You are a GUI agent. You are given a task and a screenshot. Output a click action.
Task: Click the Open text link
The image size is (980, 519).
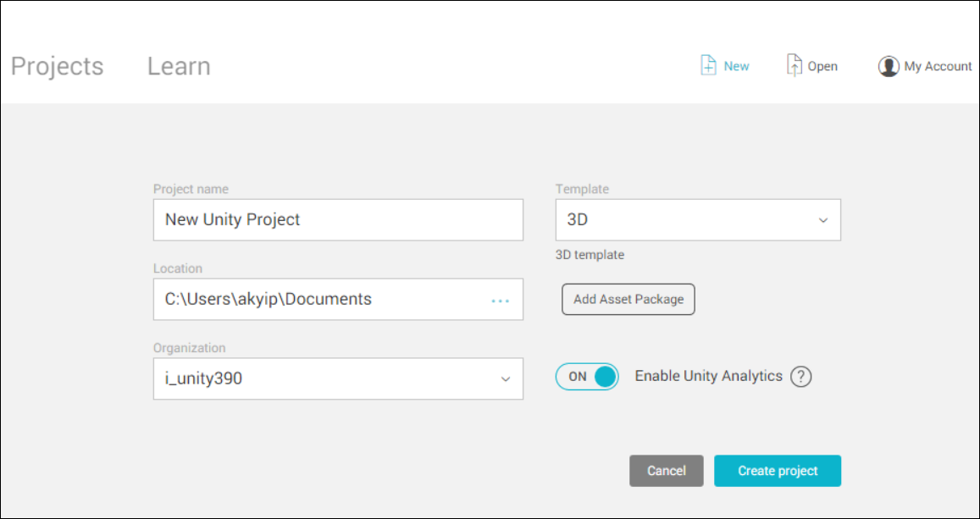(822, 66)
